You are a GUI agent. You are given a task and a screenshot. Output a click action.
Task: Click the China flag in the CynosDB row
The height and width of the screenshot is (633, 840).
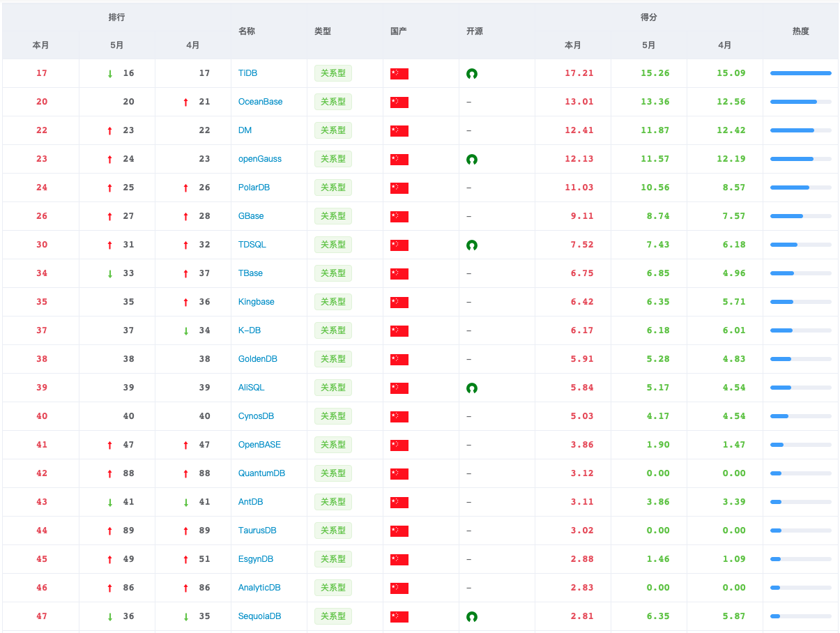(399, 417)
